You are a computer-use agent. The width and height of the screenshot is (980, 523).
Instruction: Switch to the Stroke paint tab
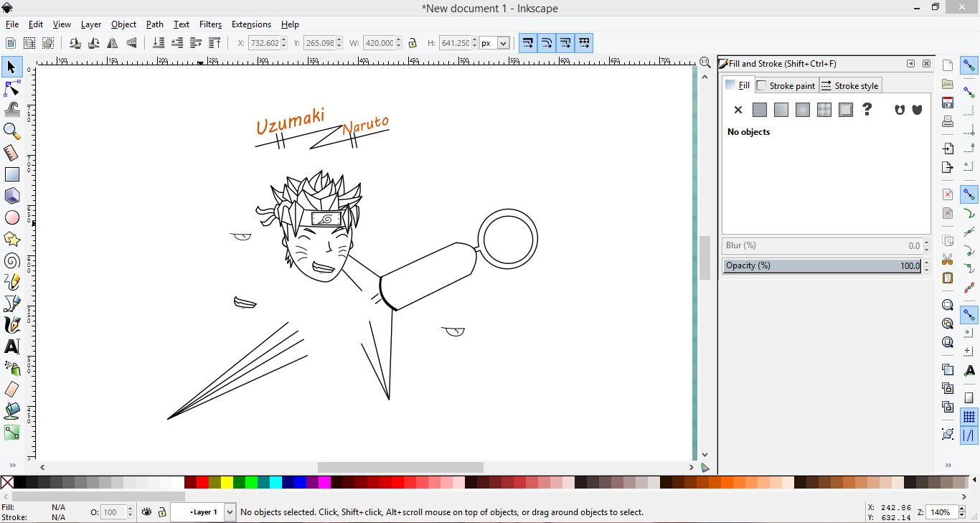(786, 85)
